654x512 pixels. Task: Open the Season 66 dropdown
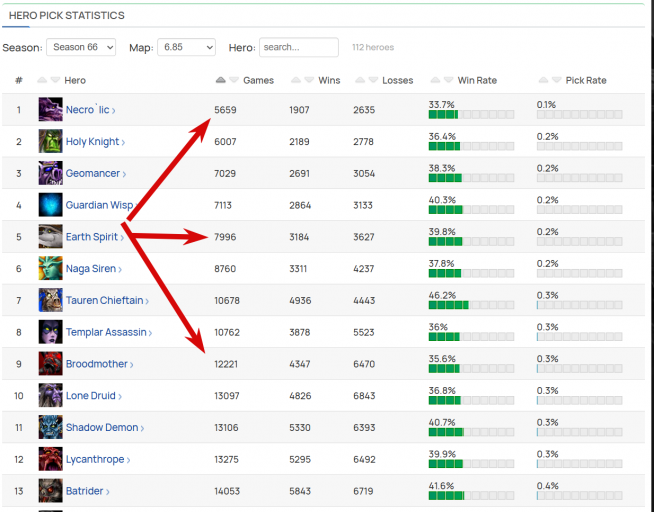pyautogui.click(x=81, y=47)
